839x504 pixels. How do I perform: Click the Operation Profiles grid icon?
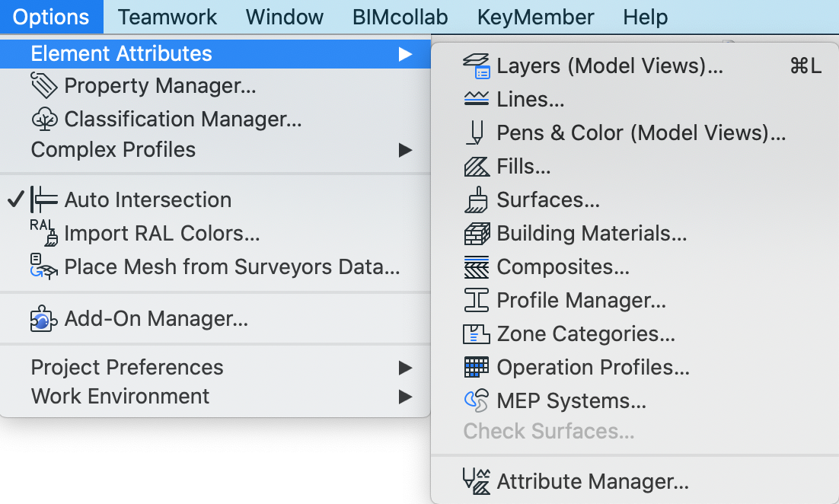(476, 367)
